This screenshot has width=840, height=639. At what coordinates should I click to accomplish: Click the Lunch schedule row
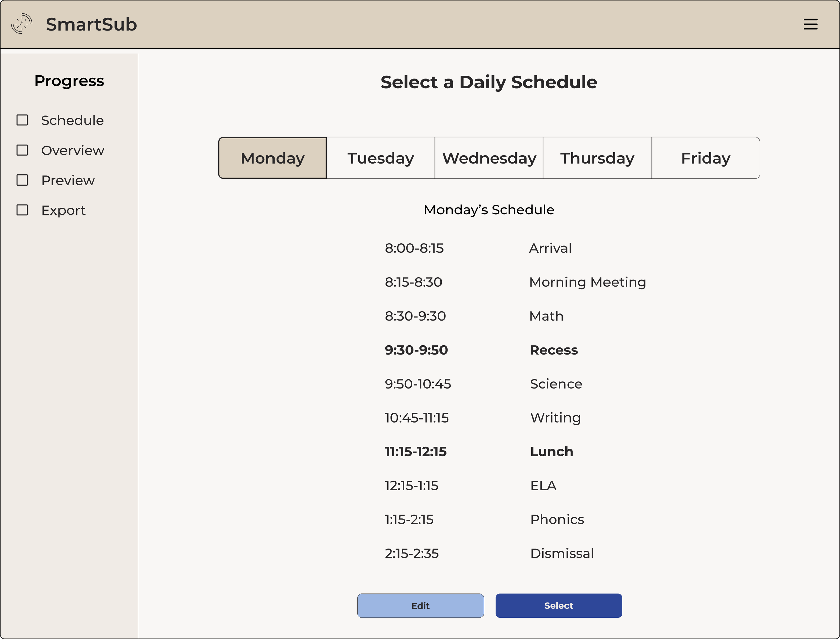point(551,452)
